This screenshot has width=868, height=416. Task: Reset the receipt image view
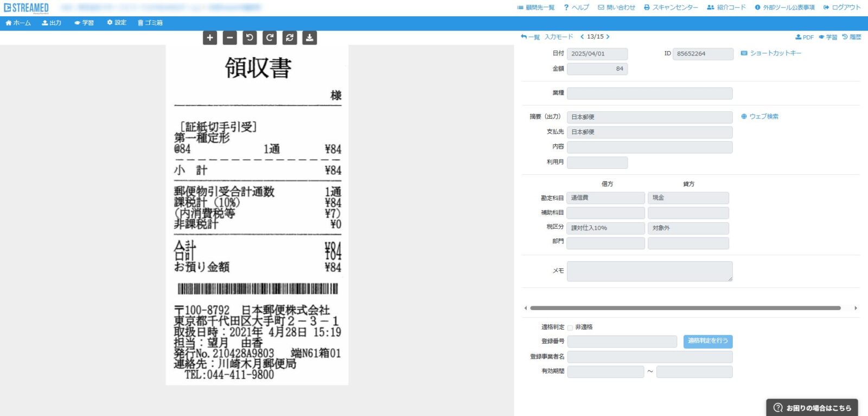tap(290, 37)
